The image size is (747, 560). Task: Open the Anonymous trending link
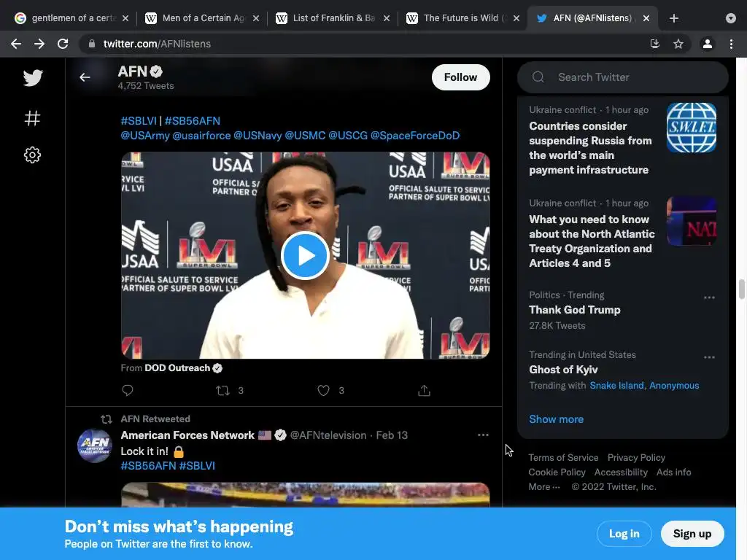[x=674, y=385]
